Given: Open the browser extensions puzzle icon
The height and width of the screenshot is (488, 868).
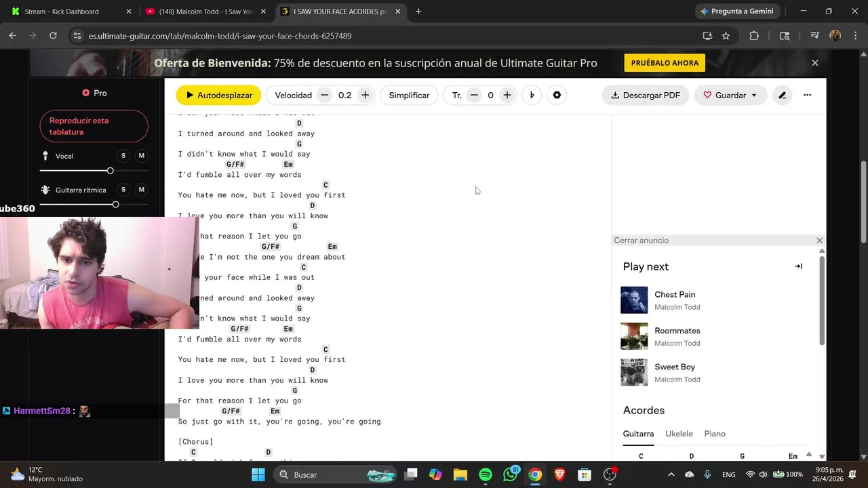Looking at the screenshot, I should (754, 36).
